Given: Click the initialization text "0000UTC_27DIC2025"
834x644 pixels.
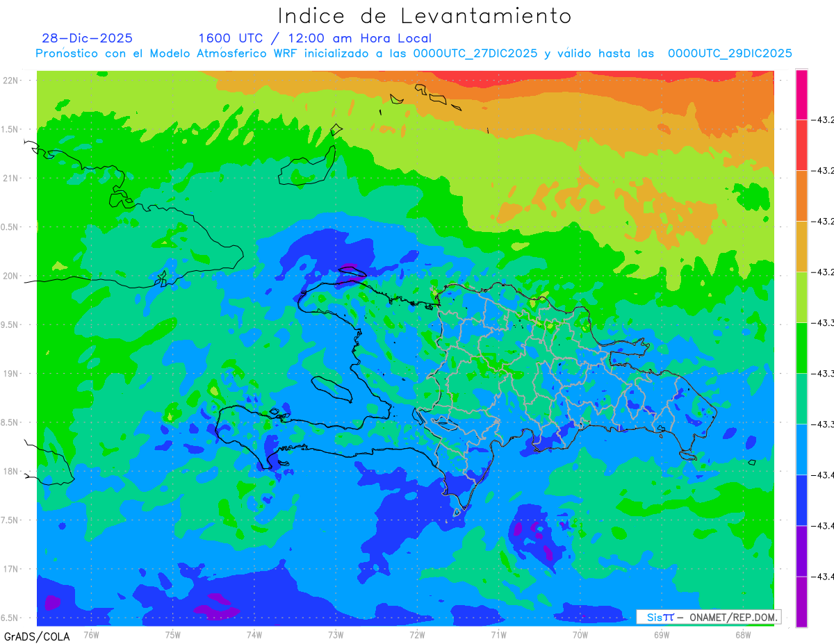Looking at the screenshot, I should point(475,53).
